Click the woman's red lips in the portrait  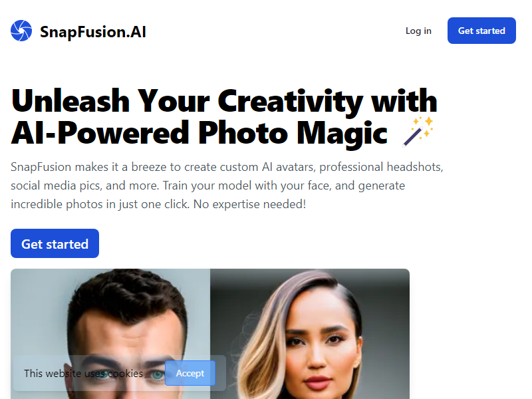point(316,383)
